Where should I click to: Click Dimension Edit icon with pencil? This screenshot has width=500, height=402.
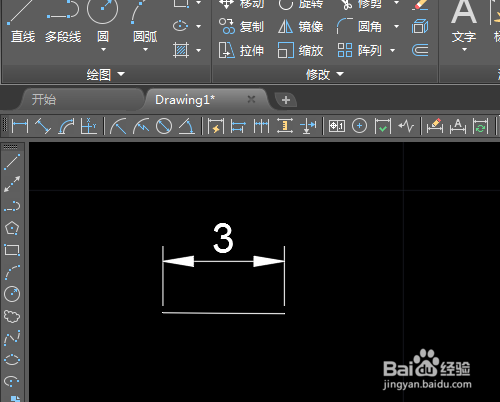coord(435,127)
